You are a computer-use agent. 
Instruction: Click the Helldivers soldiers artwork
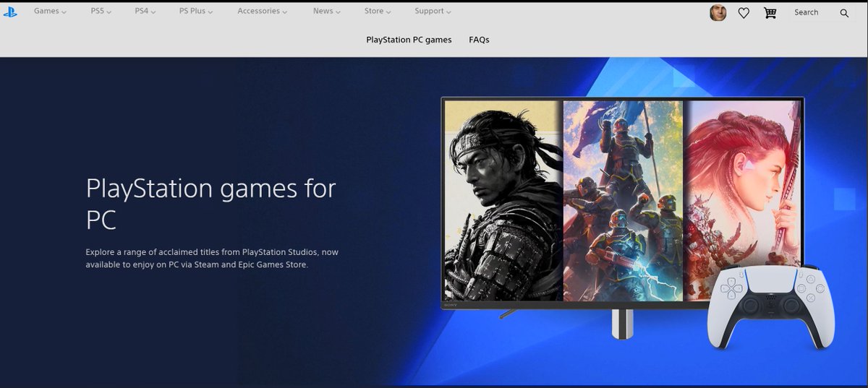tap(623, 200)
